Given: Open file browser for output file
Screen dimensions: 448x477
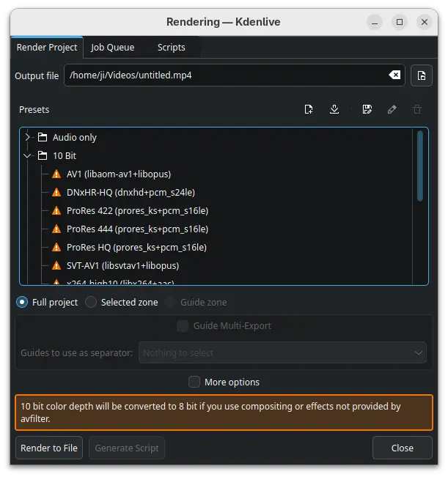Looking at the screenshot, I should pos(421,75).
